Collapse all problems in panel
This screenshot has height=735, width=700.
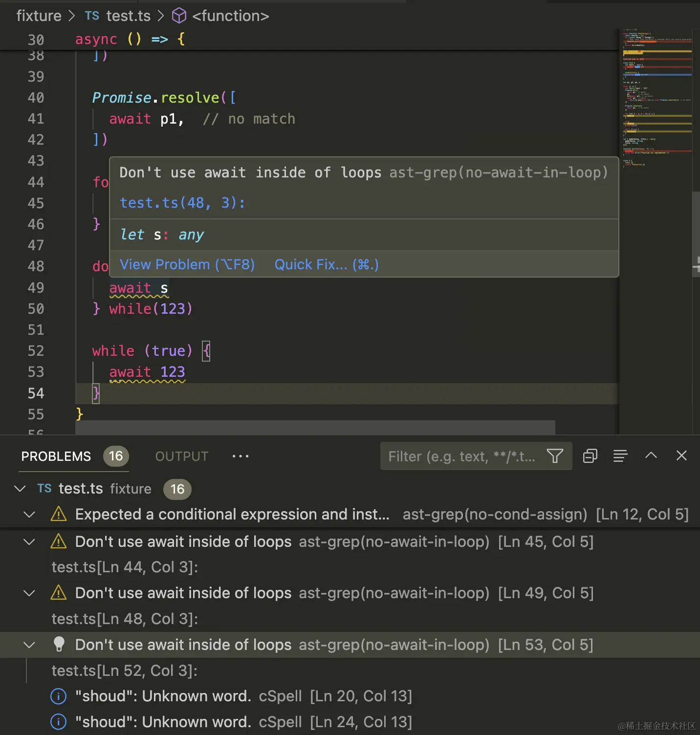click(590, 456)
